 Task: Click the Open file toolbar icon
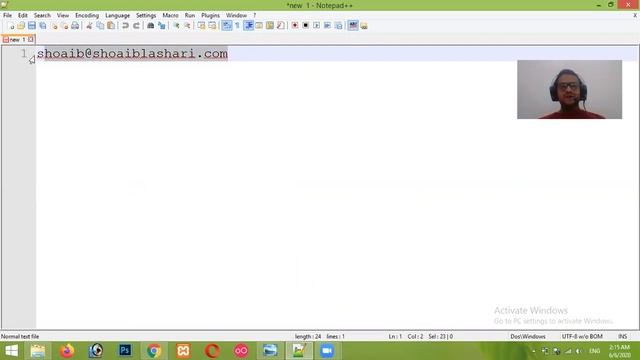[x=21, y=26]
